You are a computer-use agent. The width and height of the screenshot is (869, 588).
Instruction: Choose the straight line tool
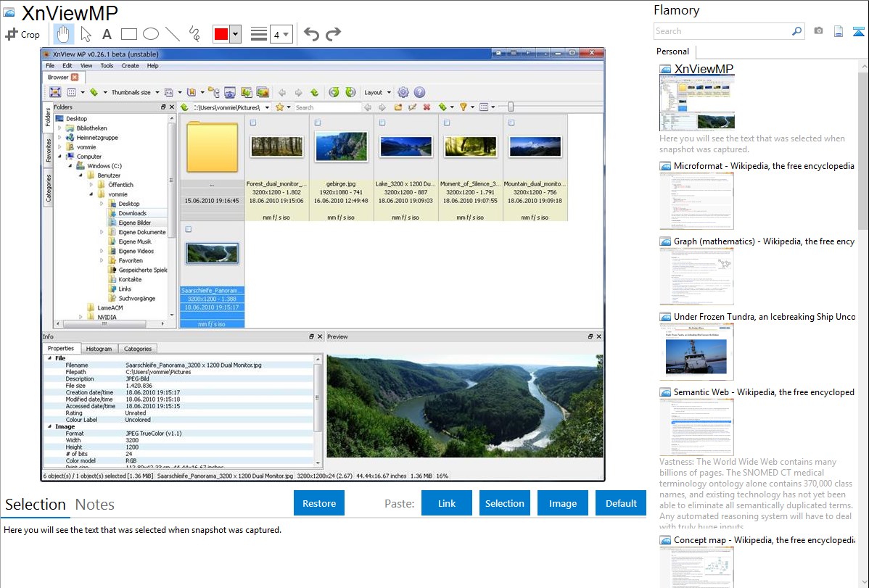point(173,34)
